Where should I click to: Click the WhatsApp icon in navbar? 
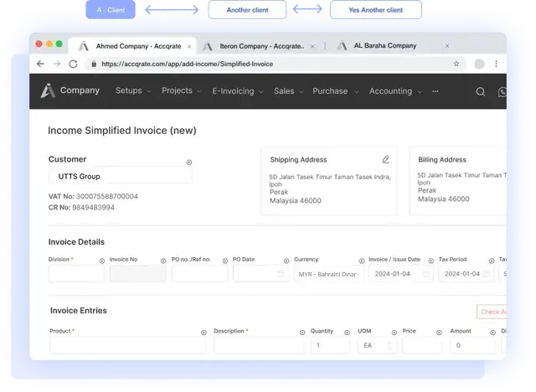502,92
